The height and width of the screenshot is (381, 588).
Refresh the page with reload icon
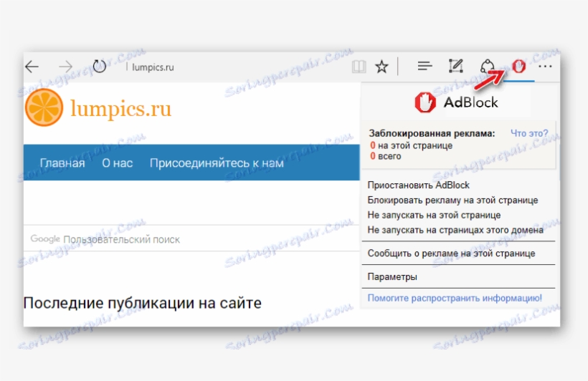pos(100,67)
